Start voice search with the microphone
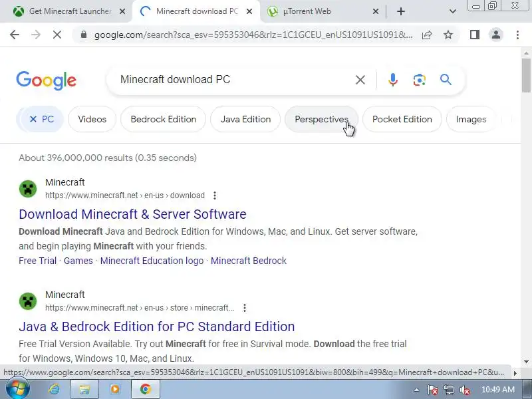This screenshot has width=532, height=399. click(393, 80)
